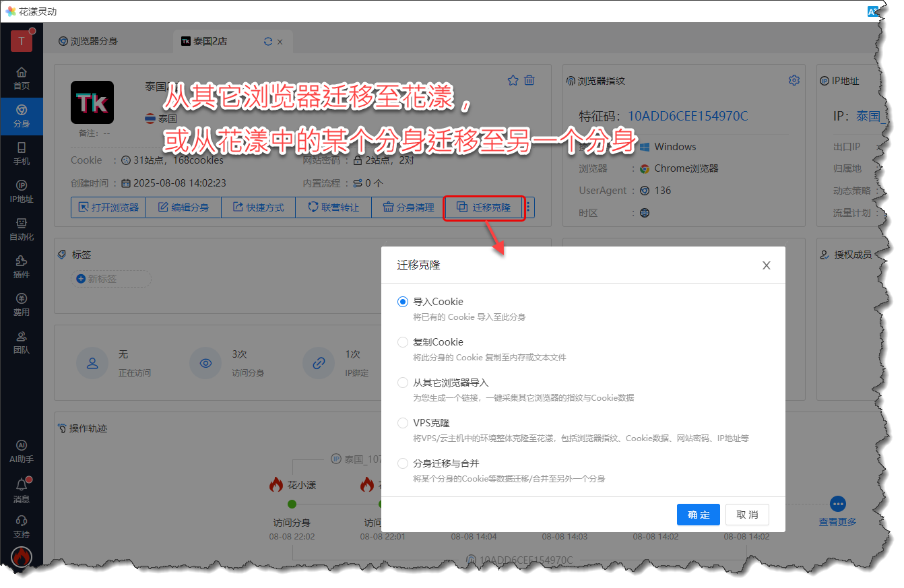This screenshot has width=904, height=588.
Task: Select the 分身 sidebar item
Action: pos(22,116)
